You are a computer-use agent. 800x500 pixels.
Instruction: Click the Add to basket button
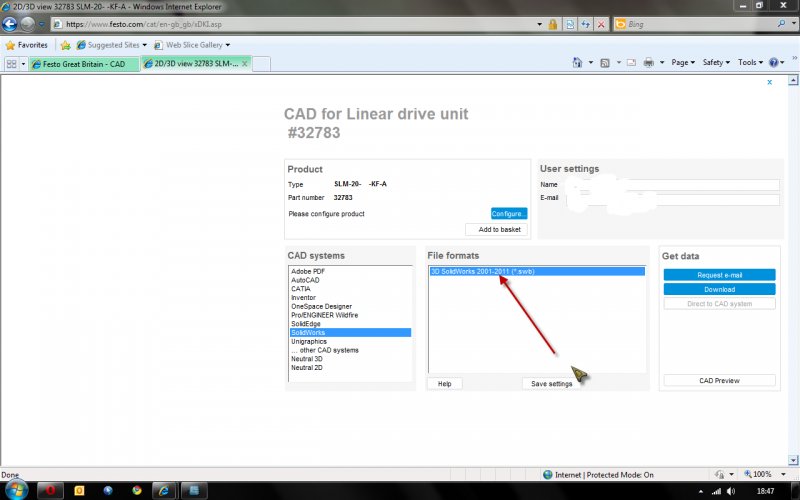[x=496, y=230]
